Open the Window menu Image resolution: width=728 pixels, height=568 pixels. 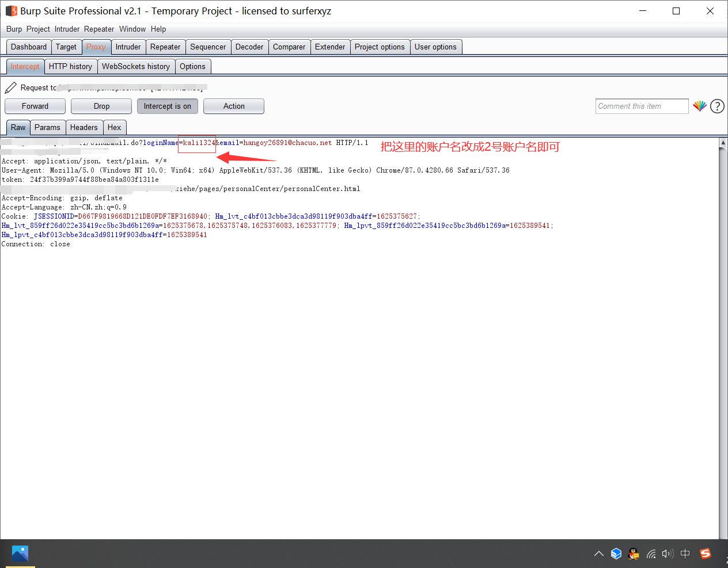pos(132,29)
